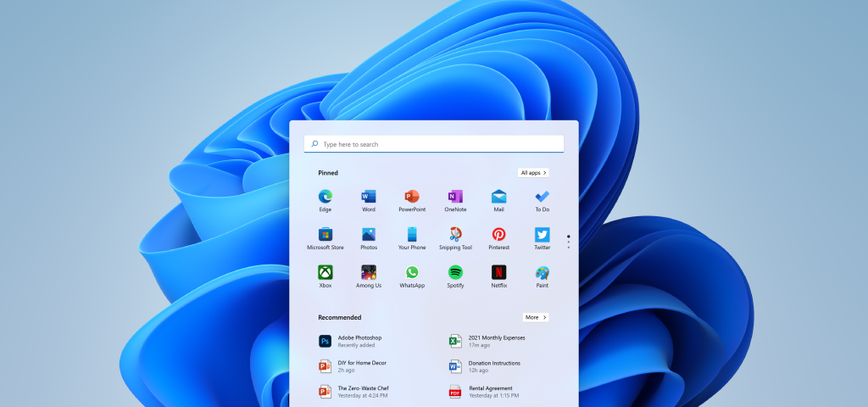Launch Spotify
Image resolution: width=868 pixels, height=407 pixels.
(455, 276)
